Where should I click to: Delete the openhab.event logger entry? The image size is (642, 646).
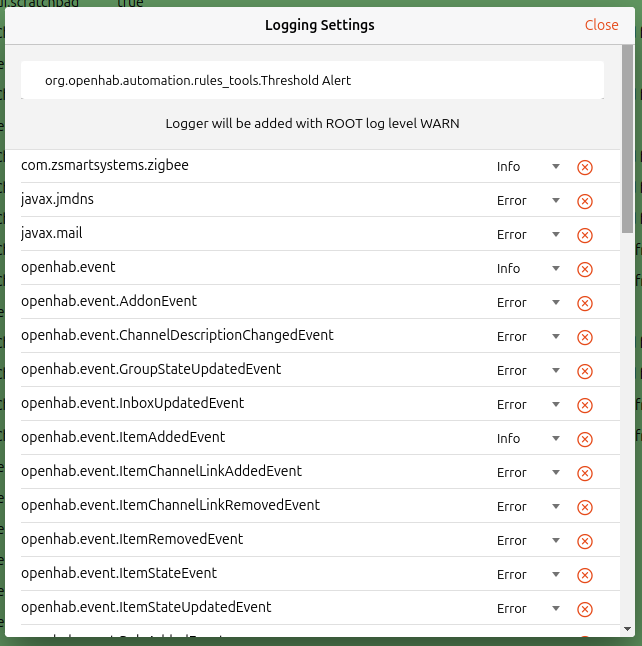585,269
